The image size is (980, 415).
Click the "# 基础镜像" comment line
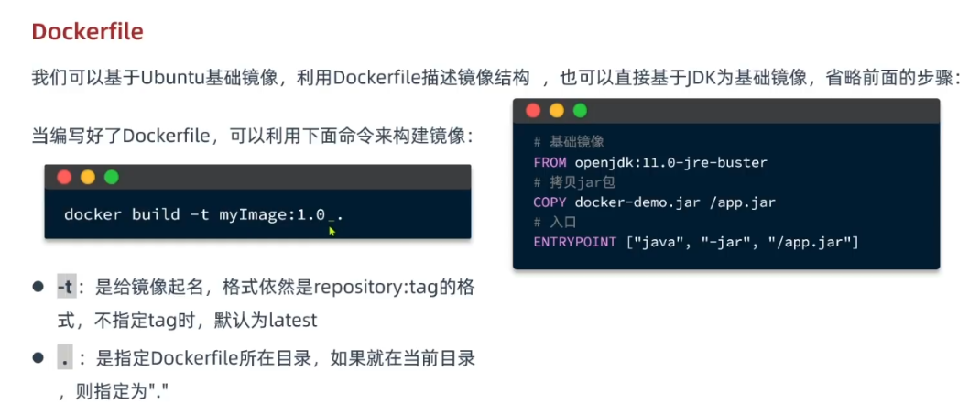tap(568, 142)
